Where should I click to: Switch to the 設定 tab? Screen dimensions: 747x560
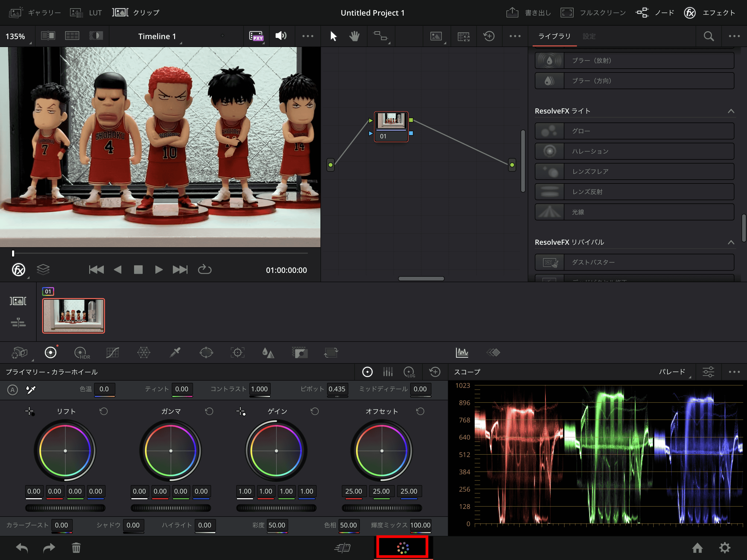tap(589, 36)
